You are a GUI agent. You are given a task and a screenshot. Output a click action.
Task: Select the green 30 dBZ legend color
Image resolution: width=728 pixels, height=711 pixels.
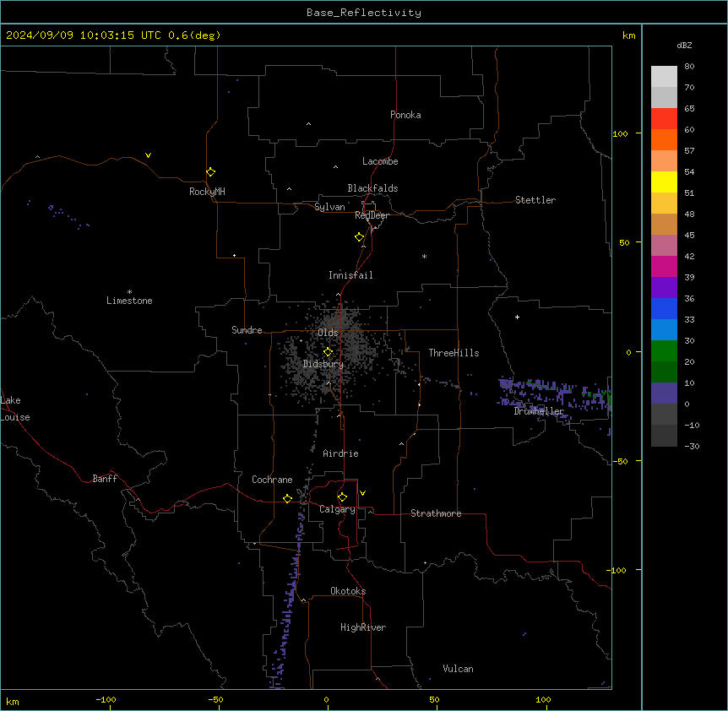tap(664, 351)
